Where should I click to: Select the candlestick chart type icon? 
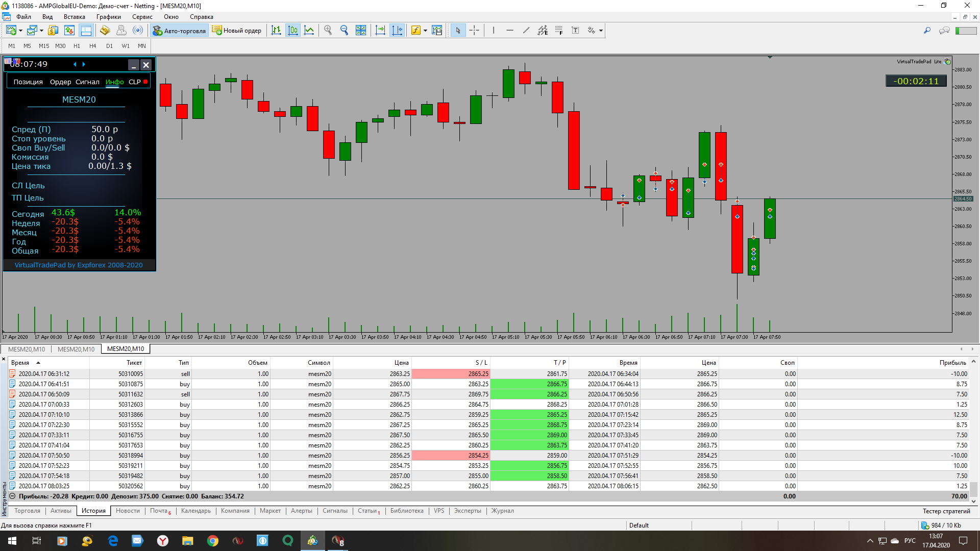click(x=292, y=31)
